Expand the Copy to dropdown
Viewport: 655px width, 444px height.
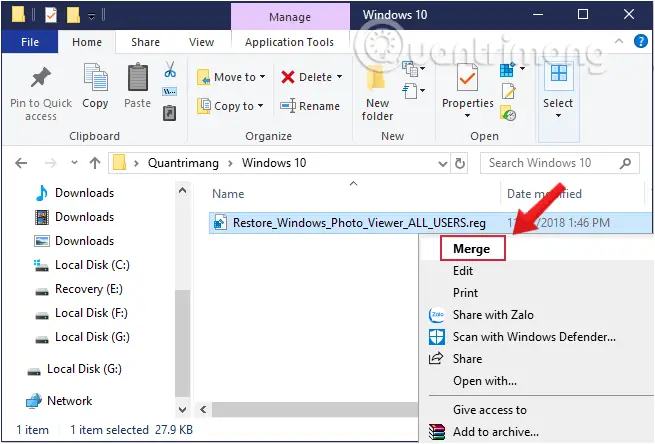pyautogui.click(x=260, y=106)
